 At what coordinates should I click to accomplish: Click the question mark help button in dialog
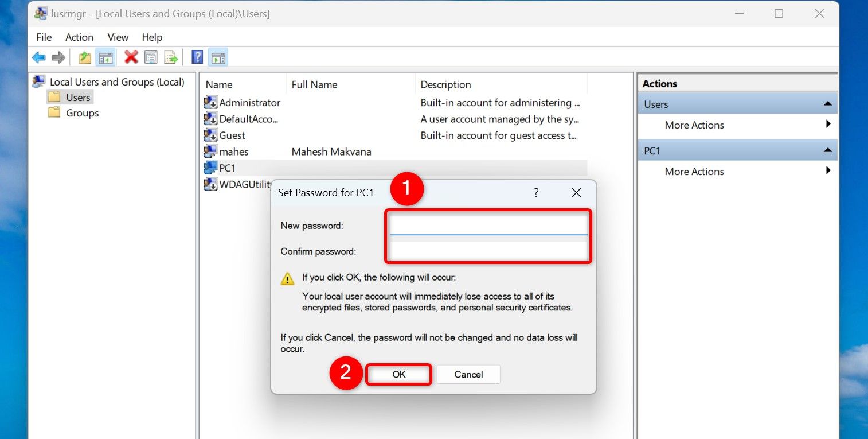536,192
